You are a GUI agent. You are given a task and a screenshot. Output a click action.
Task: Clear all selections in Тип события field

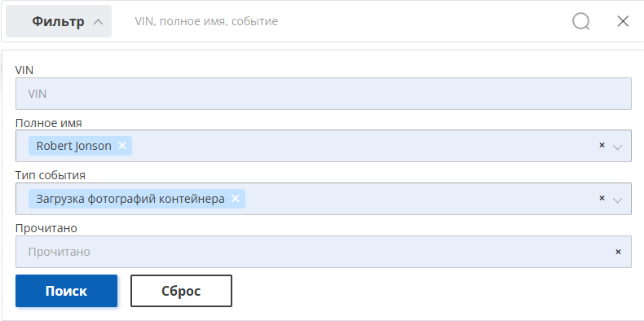click(602, 198)
